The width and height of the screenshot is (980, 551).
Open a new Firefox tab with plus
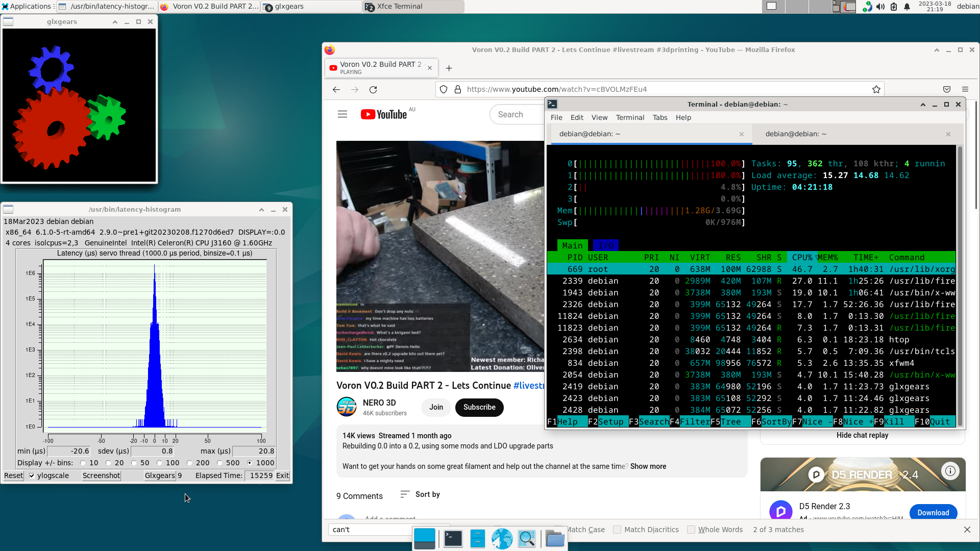pyautogui.click(x=449, y=68)
